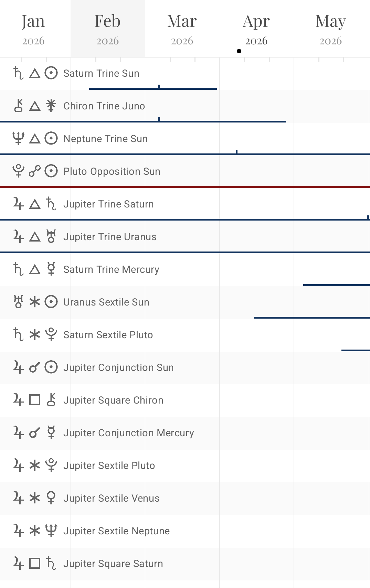Image resolution: width=370 pixels, height=588 pixels.
Task: Click the square symbol in Jupiter Square Chiron row
Action: click(35, 400)
